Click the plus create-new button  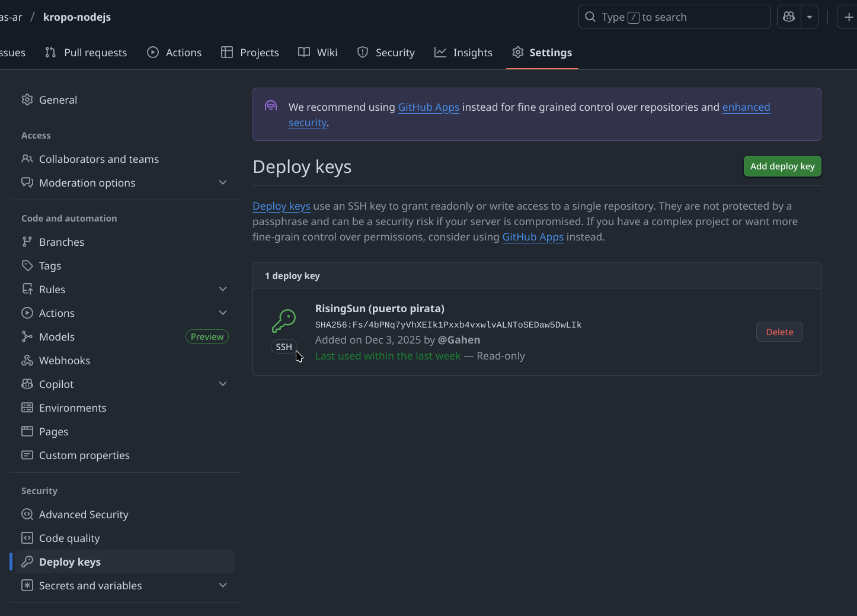tap(848, 17)
